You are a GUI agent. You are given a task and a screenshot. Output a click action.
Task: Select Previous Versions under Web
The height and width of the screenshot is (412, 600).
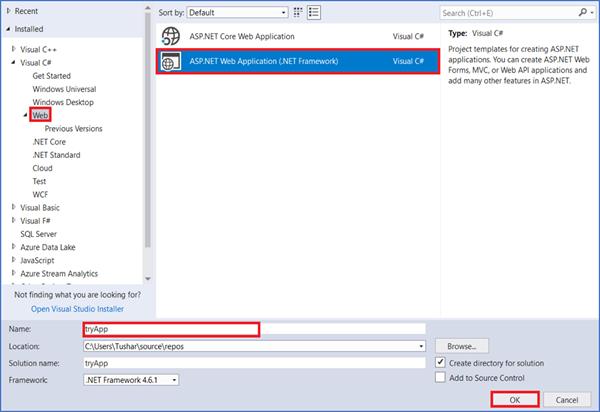tap(73, 129)
